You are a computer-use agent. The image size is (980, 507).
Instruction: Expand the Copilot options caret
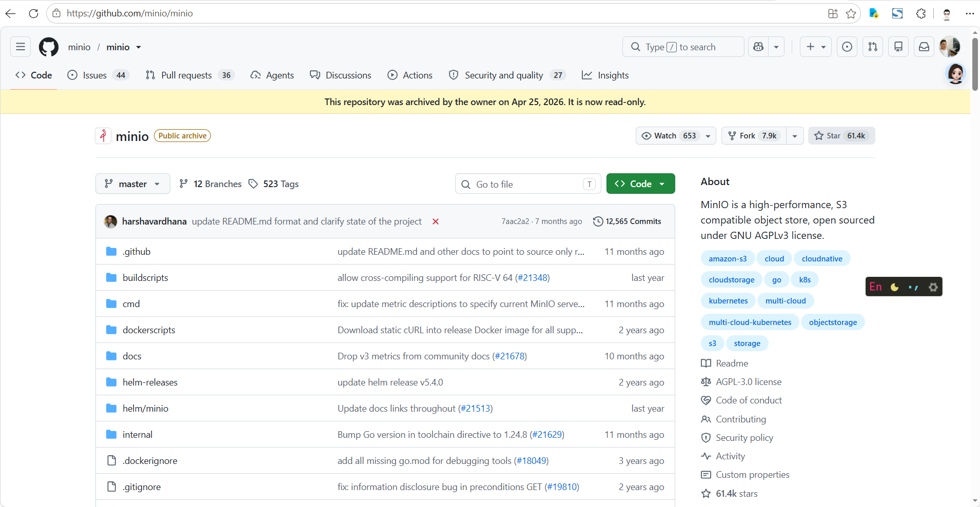[x=776, y=47]
